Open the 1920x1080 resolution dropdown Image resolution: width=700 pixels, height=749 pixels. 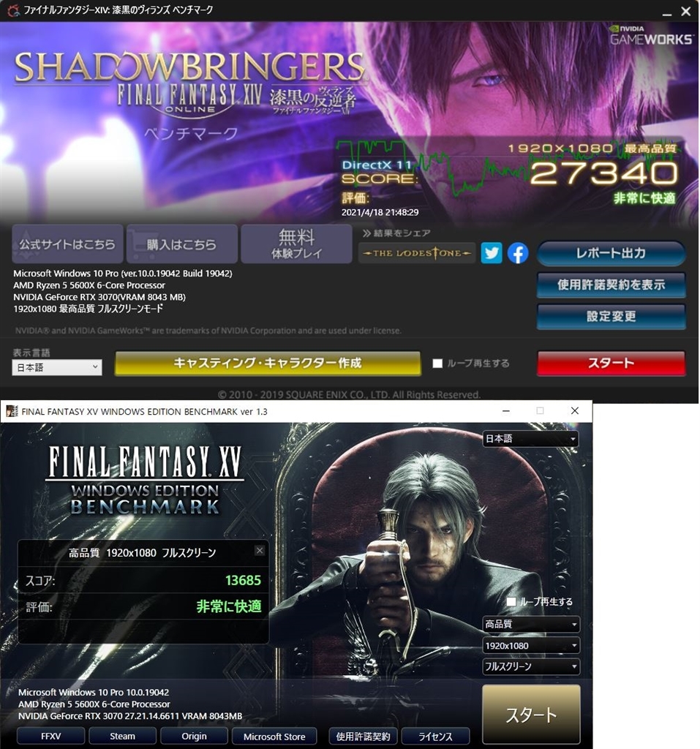(x=531, y=646)
